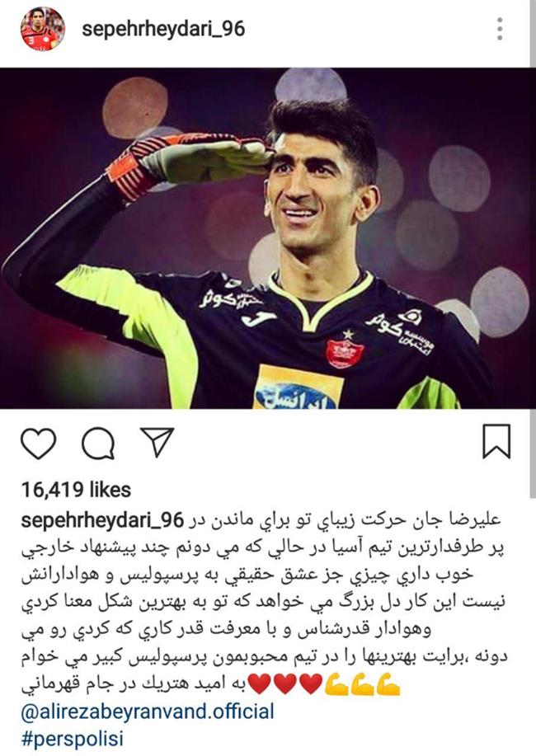The image size is (536, 756).
Task: Click the flexed bicep emojis in caption
Action: pos(363,684)
